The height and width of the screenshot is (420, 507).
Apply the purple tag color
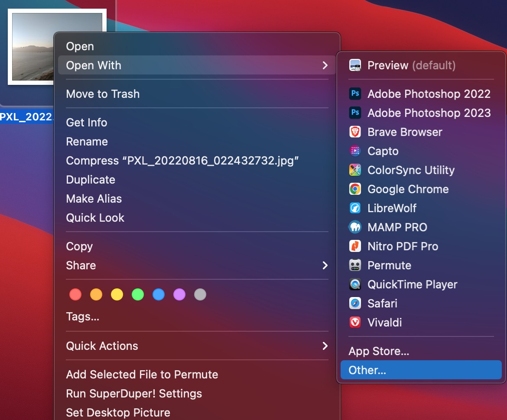[179, 294]
